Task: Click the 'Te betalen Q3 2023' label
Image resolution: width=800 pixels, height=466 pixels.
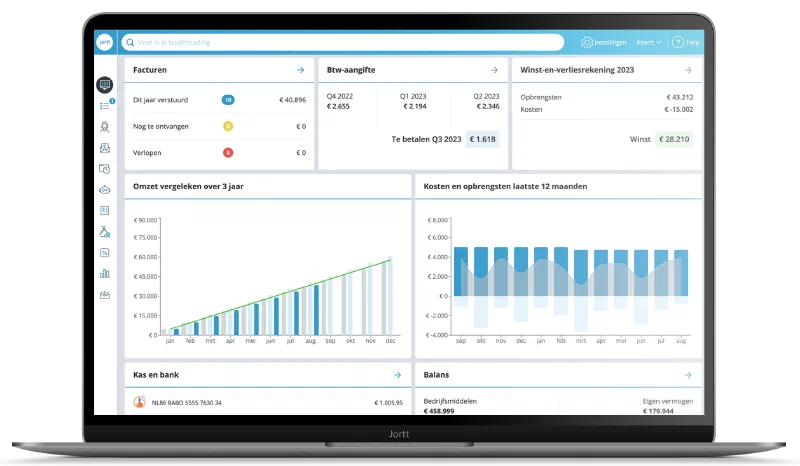Action: point(427,139)
